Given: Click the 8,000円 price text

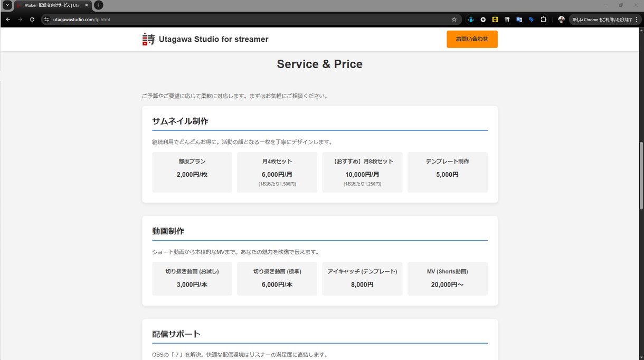Looking at the screenshot, I should 362,285.
